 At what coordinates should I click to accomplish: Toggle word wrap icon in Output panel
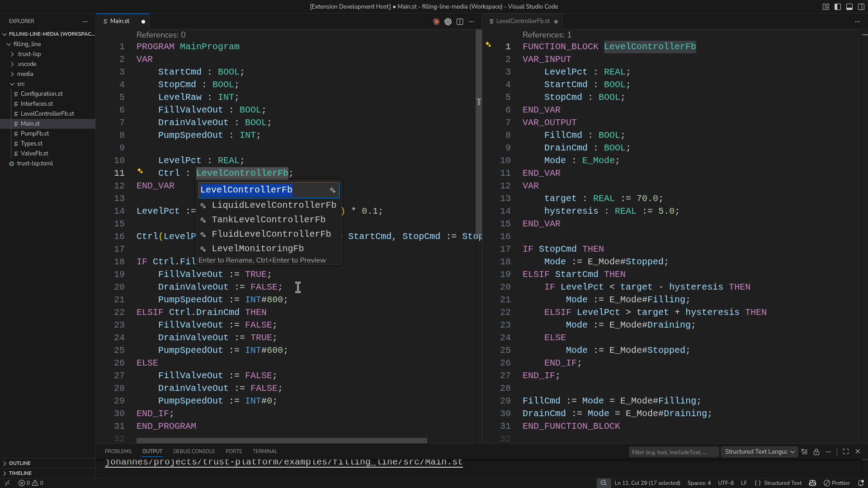pos(804,451)
